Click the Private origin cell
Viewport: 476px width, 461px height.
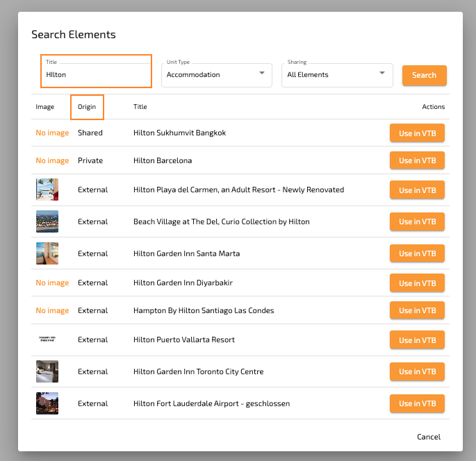click(x=90, y=160)
